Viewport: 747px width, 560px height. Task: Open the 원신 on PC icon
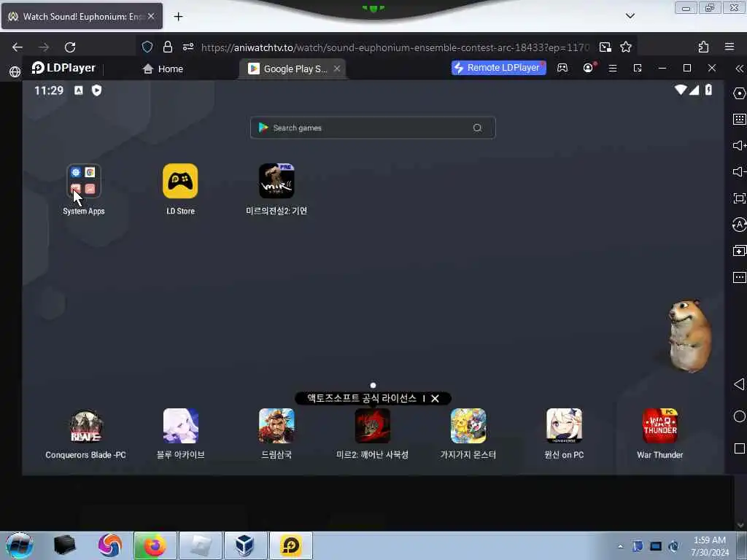tap(564, 426)
